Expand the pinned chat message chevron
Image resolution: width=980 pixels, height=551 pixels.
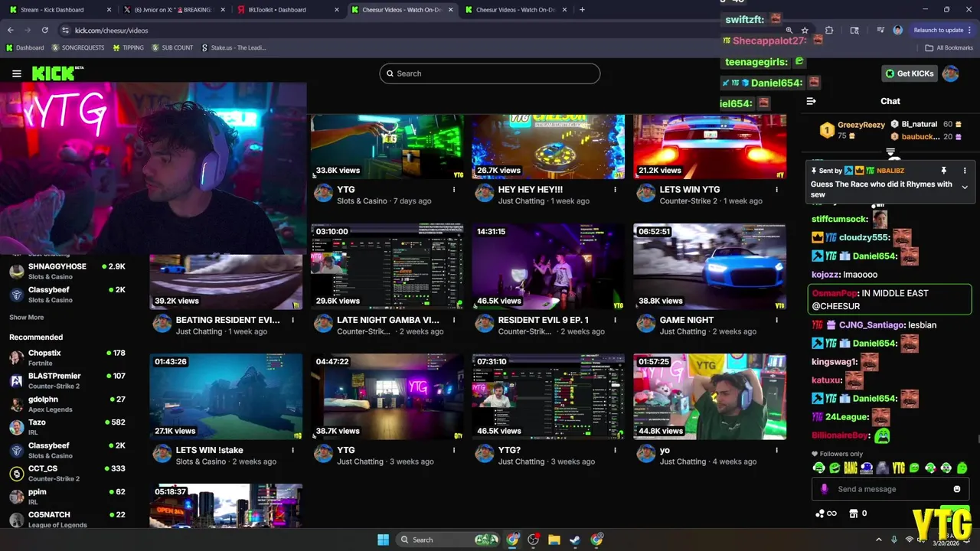point(965,187)
